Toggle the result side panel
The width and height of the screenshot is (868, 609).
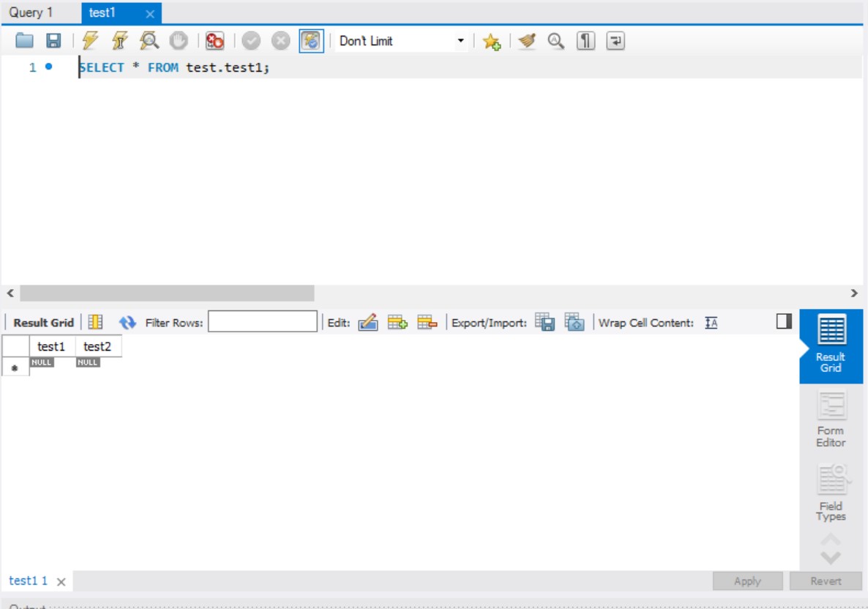click(x=784, y=321)
